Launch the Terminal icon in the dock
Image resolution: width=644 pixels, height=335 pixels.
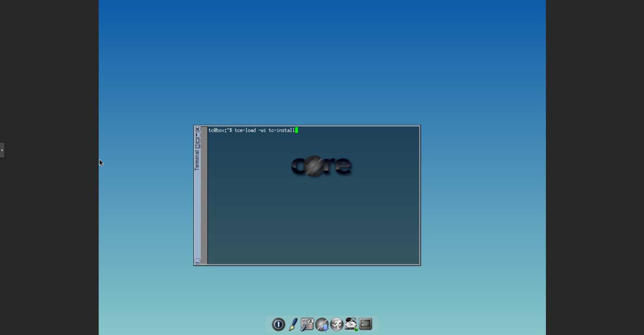(366, 324)
